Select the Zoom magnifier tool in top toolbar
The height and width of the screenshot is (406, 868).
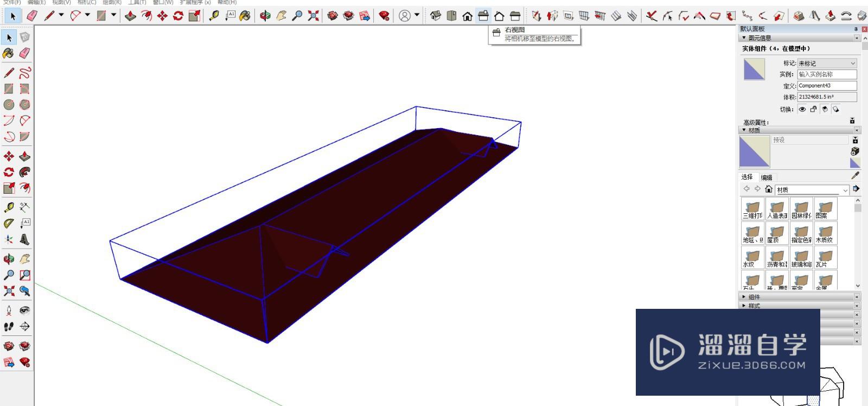click(297, 16)
